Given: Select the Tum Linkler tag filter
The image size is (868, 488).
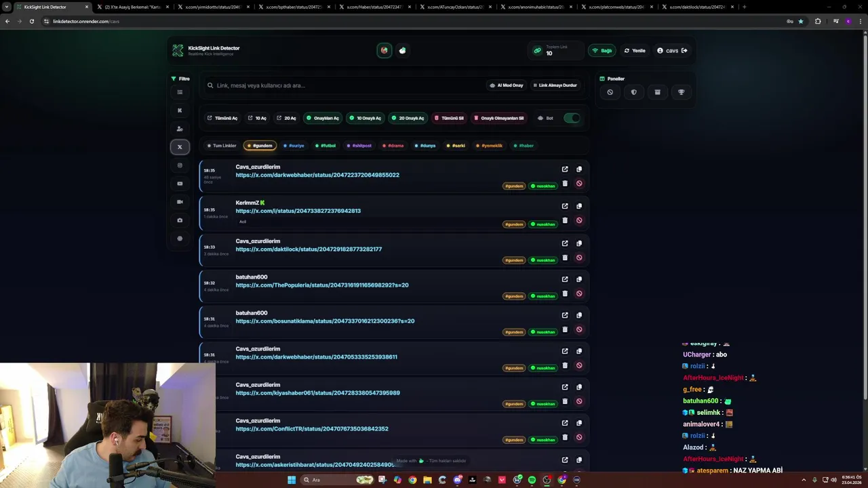Looking at the screenshot, I should (222, 146).
